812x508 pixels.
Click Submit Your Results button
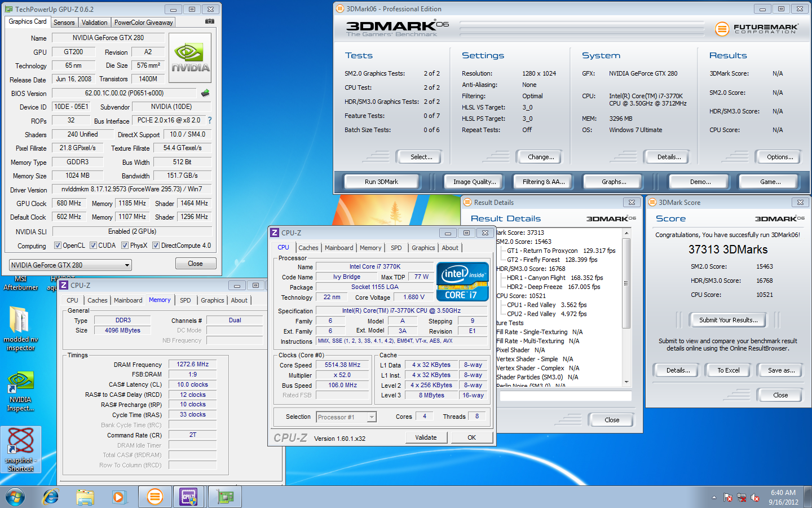pyautogui.click(x=728, y=320)
